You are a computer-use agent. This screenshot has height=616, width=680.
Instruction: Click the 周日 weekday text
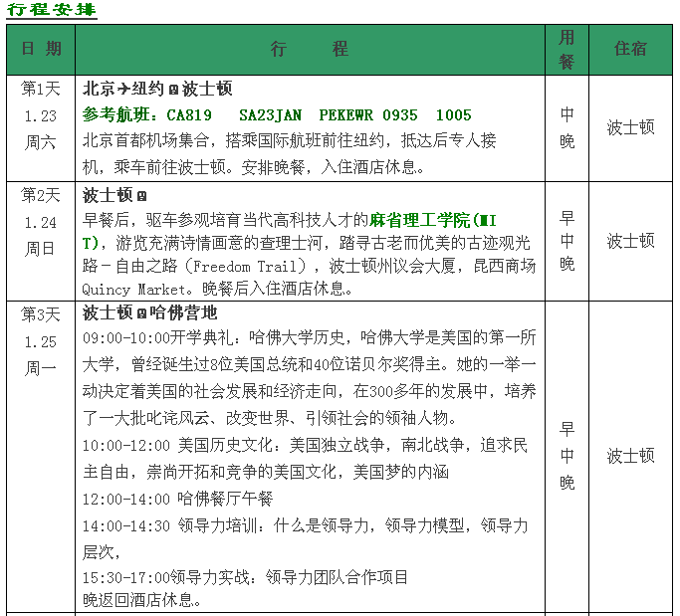41,249
